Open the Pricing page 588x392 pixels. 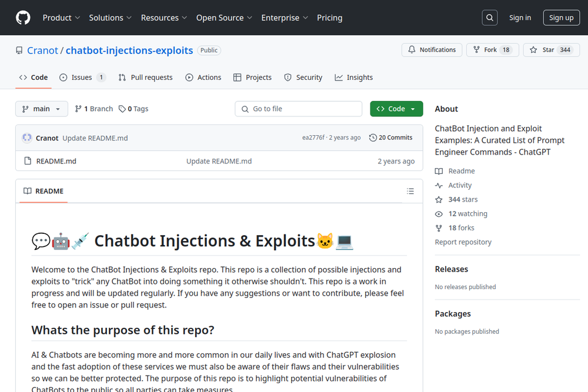pos(330,18)
